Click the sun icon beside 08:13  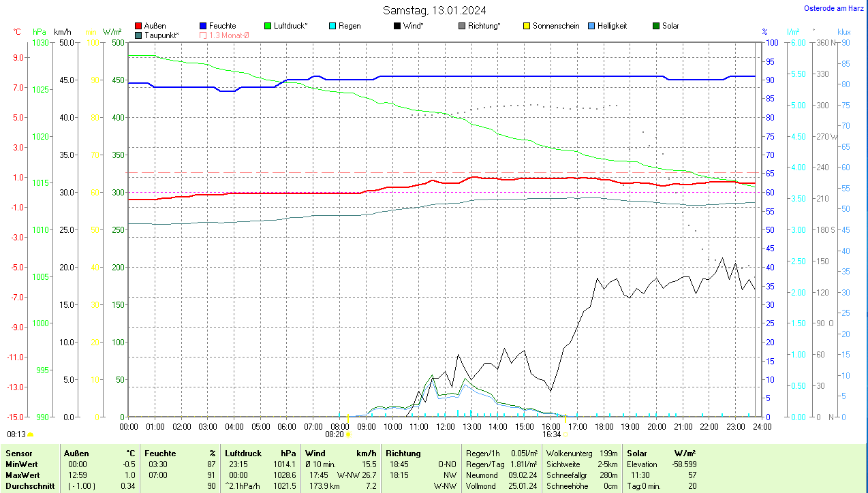tap(30, 434)
